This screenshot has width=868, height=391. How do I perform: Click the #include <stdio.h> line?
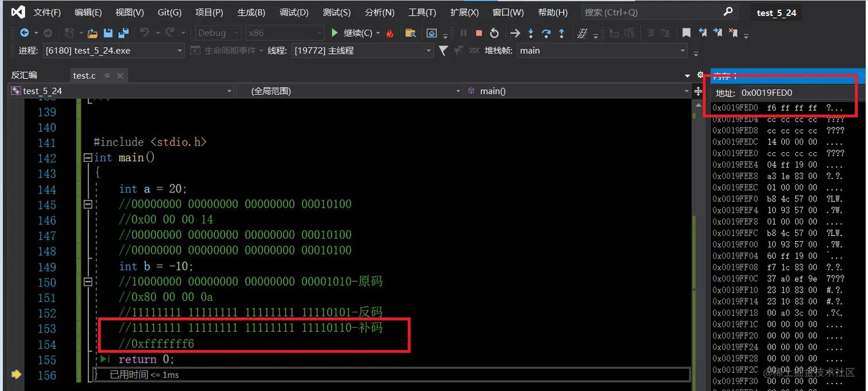pos(150,142)
